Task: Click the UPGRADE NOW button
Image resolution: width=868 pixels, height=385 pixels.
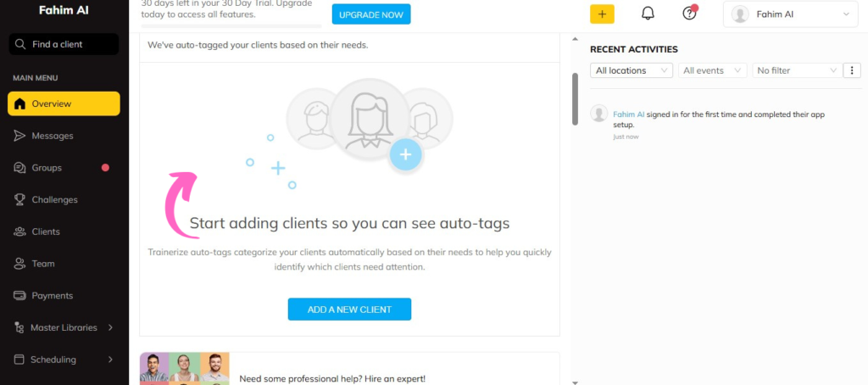Action: point(371,14)
